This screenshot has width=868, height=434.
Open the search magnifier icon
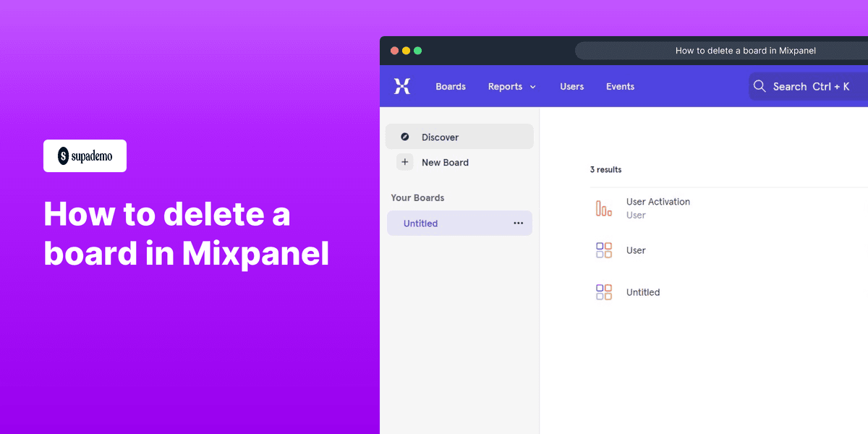click(x=759, y=85)
